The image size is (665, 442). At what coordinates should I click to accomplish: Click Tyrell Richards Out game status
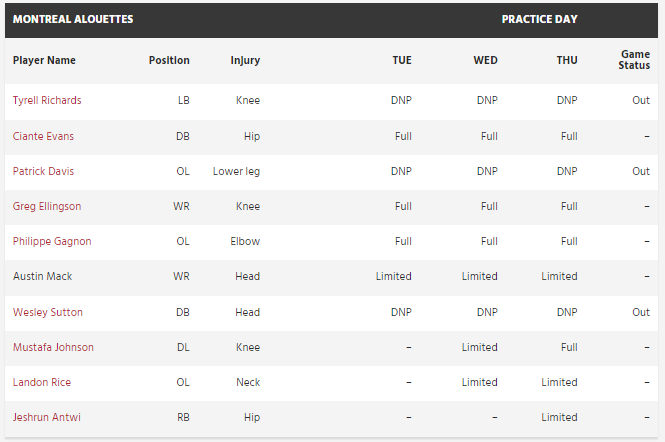pyautogui.click(x=641, y=101)
